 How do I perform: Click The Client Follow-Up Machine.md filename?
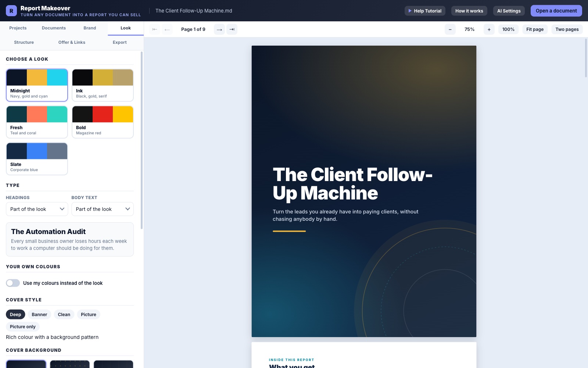194,11
